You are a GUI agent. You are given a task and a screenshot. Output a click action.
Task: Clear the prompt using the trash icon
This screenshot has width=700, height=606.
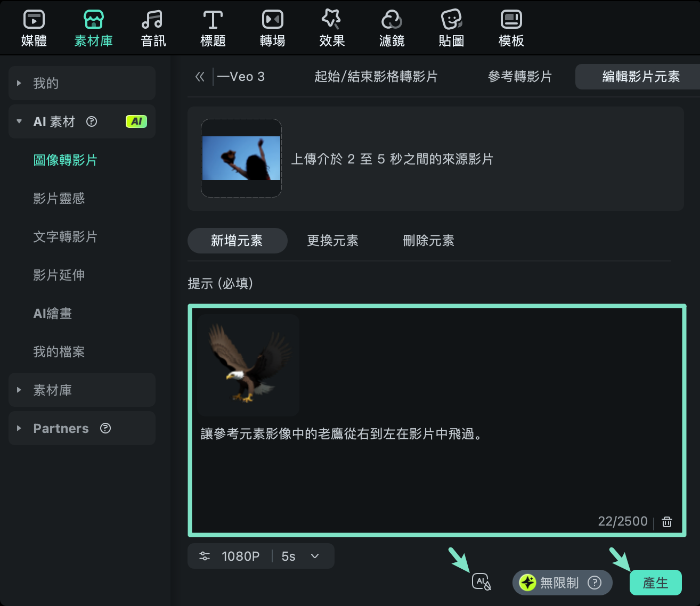tap(666, 521)
